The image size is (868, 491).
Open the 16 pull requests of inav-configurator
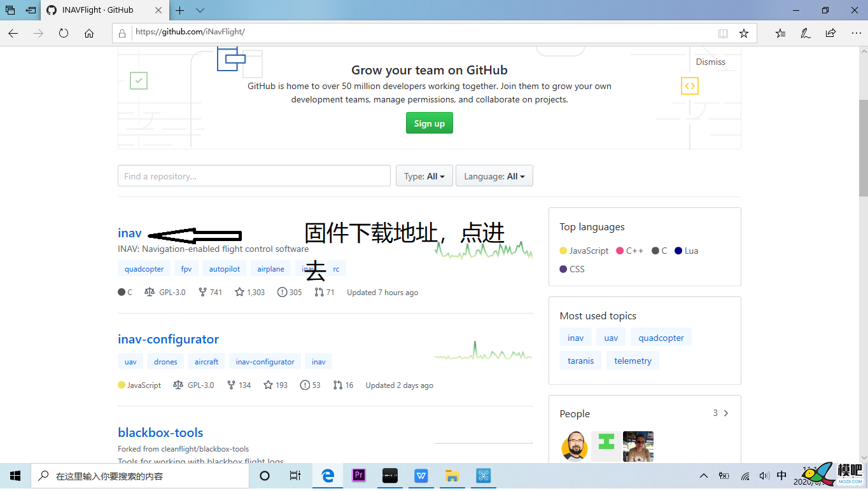click(343, 385)
